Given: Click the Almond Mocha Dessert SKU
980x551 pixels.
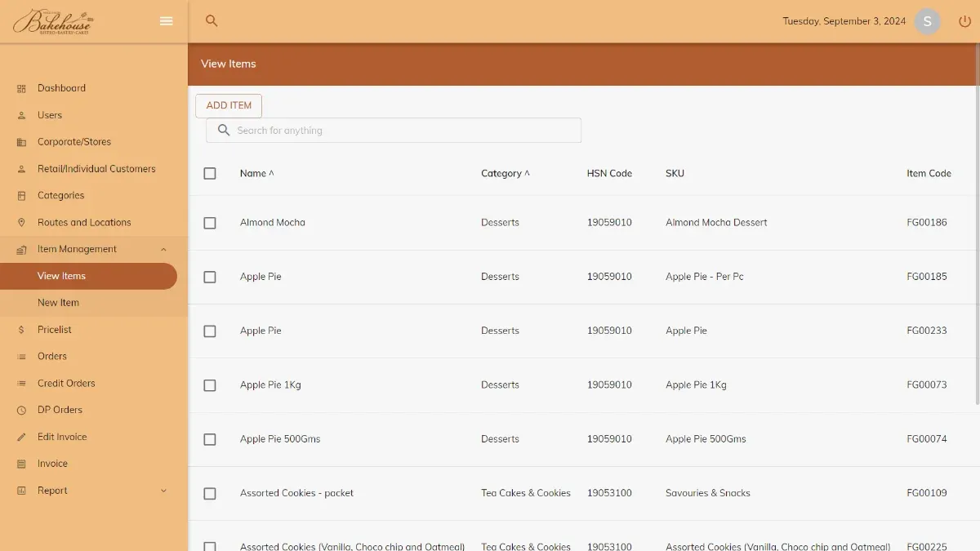Looking at the screenshot, I should pyautogui.click(x=716, y=222).
